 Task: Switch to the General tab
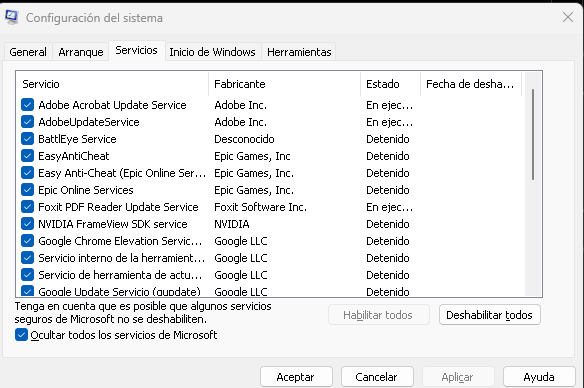pyautogui.click(x=28, y=52)
